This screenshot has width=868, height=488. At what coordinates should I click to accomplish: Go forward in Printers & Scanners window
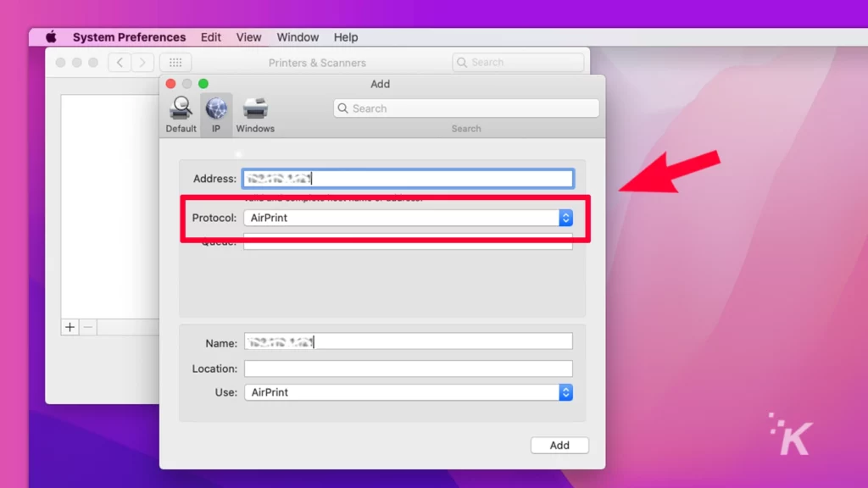tap(142, 63)
